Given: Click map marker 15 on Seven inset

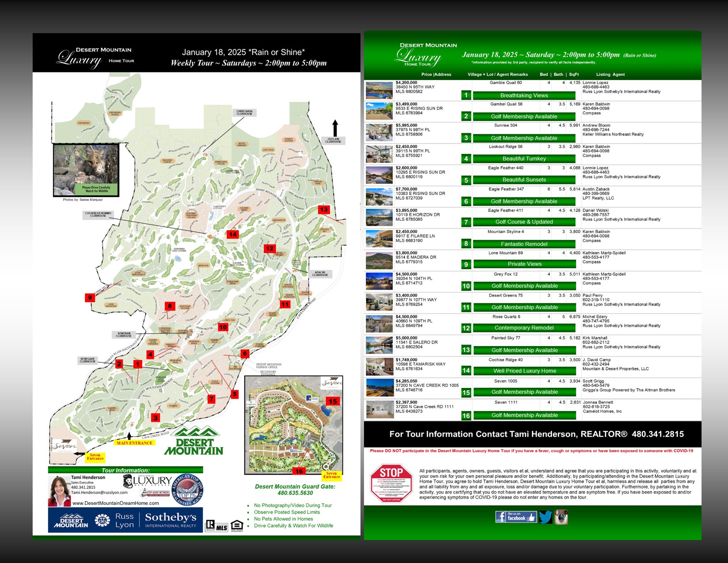Looking at the screenshot, I should pyautogui.click(x=333, y=401).
